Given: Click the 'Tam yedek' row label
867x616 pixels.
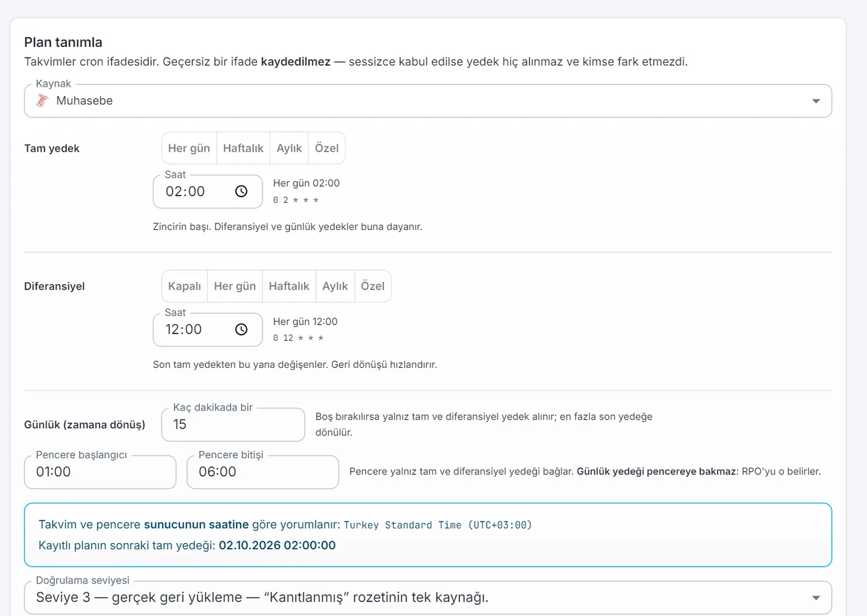Looking at the screenshot, I should pos(52,149).
